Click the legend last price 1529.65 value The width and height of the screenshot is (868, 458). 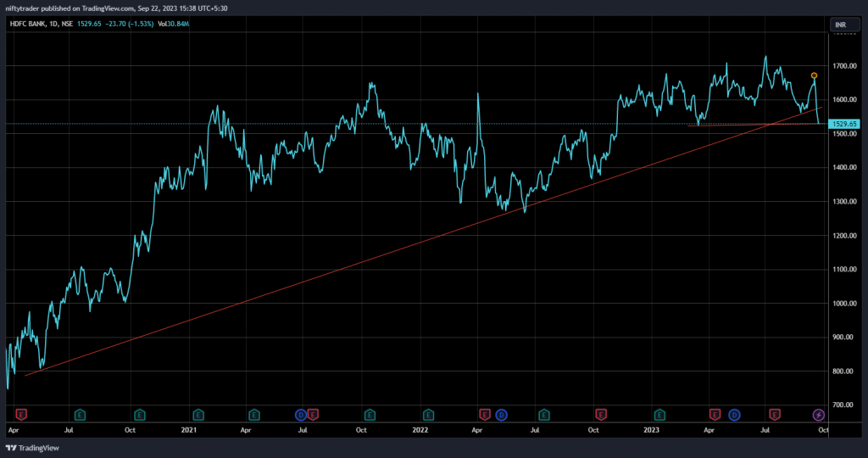click(x=89, y=24)
